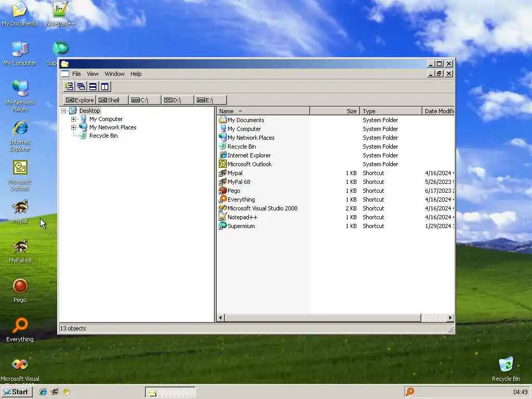The image size is (532, 399).
Task: Sort by the Type column header
Action: click(391, 111)
